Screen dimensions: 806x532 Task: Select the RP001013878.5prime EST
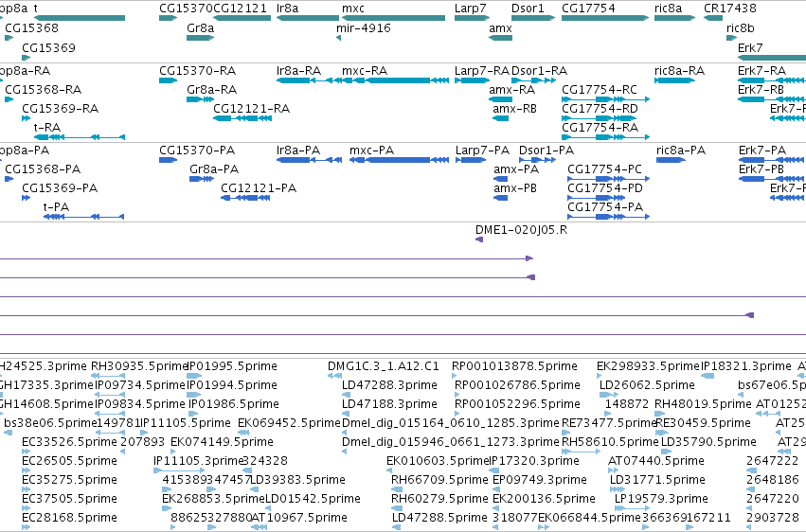454,376
